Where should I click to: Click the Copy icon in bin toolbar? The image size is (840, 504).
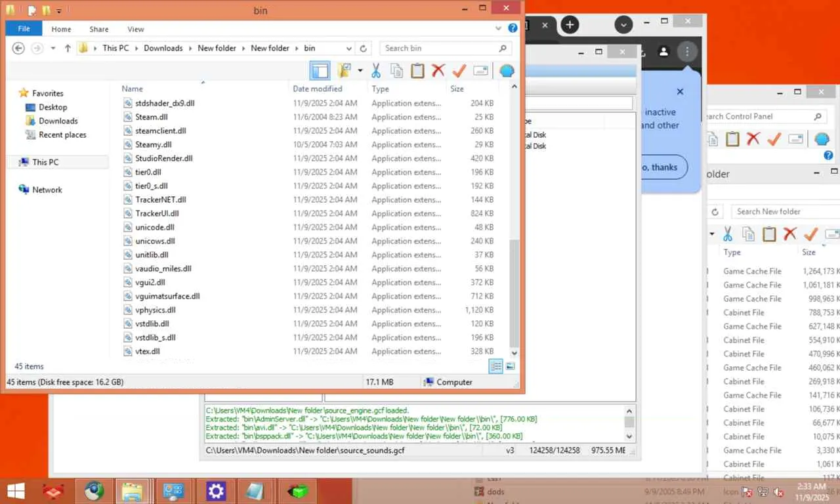pyautogui.click(x=397, y=70)
